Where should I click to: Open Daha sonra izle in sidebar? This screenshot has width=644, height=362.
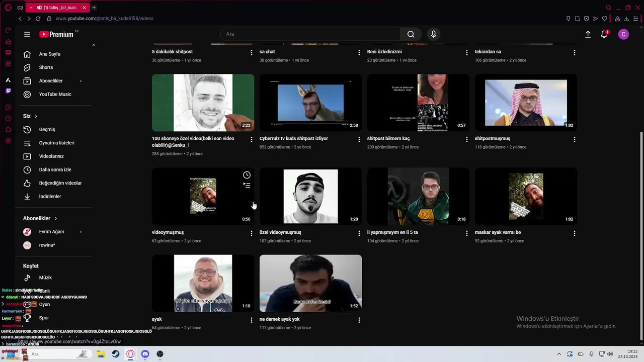point(56,169)
